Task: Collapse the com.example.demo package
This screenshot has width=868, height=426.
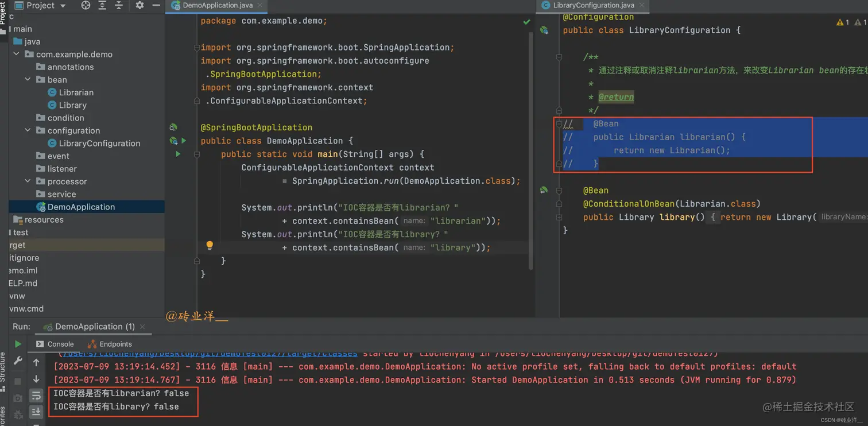Action: point(16,54)
